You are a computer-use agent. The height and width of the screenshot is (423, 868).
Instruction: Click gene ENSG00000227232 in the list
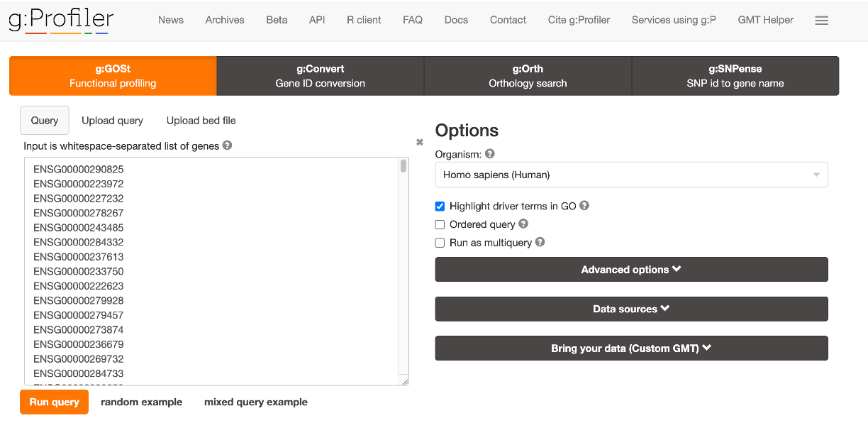point(79,199)
